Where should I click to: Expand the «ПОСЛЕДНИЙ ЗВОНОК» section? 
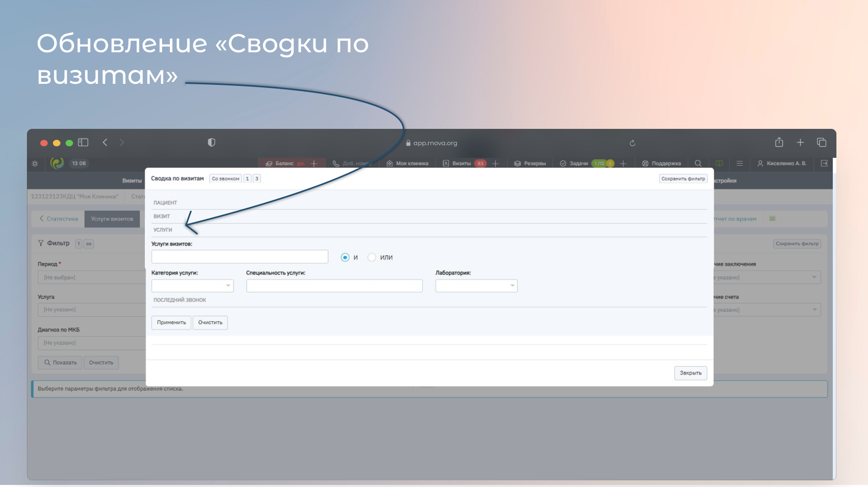pyautogui.click(x=180, y=300)
